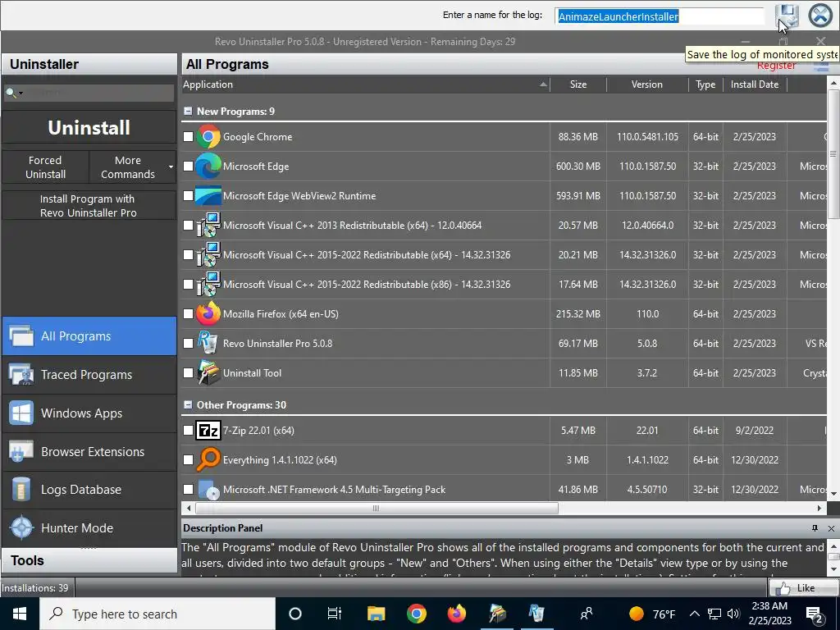The width and height of the screenshot is (840, 630).
Task: Open Windows Start menu
Action: (20, 614)
